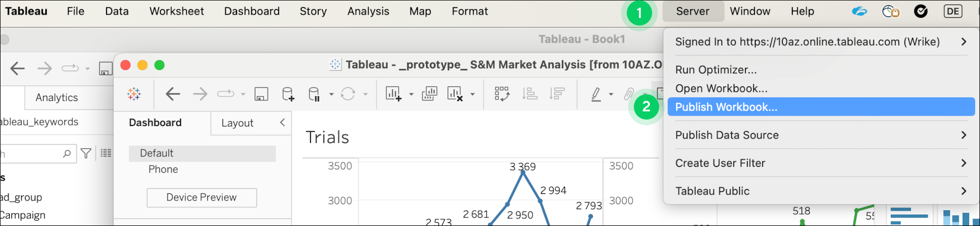The height and width of the screenshot is (226, 980).
Task: Select Open Workbook... menu entry
Action: pos(722,88)
